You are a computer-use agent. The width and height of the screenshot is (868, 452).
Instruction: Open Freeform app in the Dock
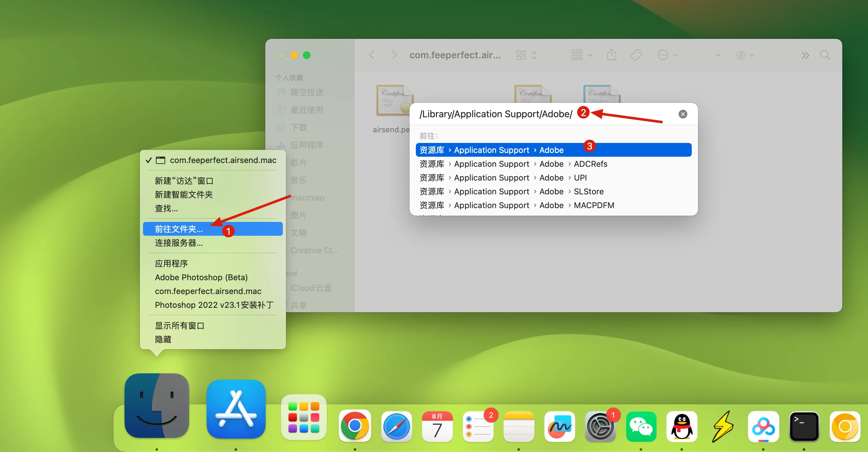pyautogui.click(x=559, y=426)
